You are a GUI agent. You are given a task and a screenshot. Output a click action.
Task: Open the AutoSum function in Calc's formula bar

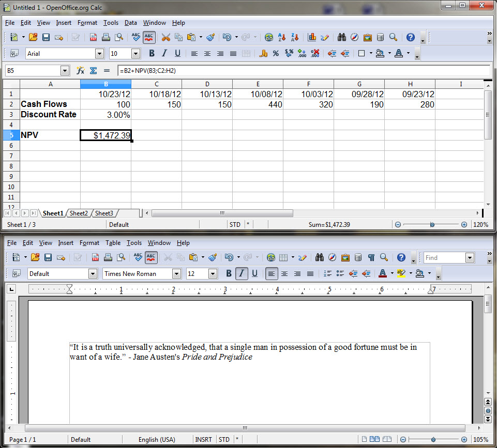point(93,70)
